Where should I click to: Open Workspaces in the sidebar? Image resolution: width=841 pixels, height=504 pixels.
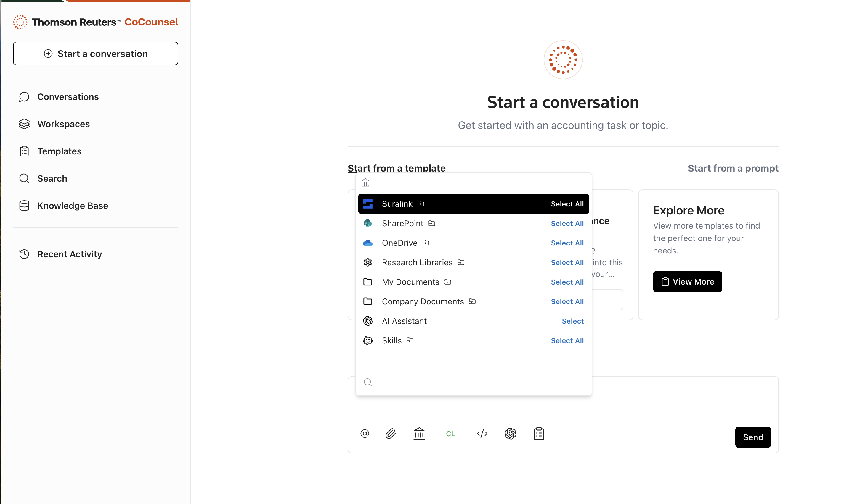(x=64, y=124)
